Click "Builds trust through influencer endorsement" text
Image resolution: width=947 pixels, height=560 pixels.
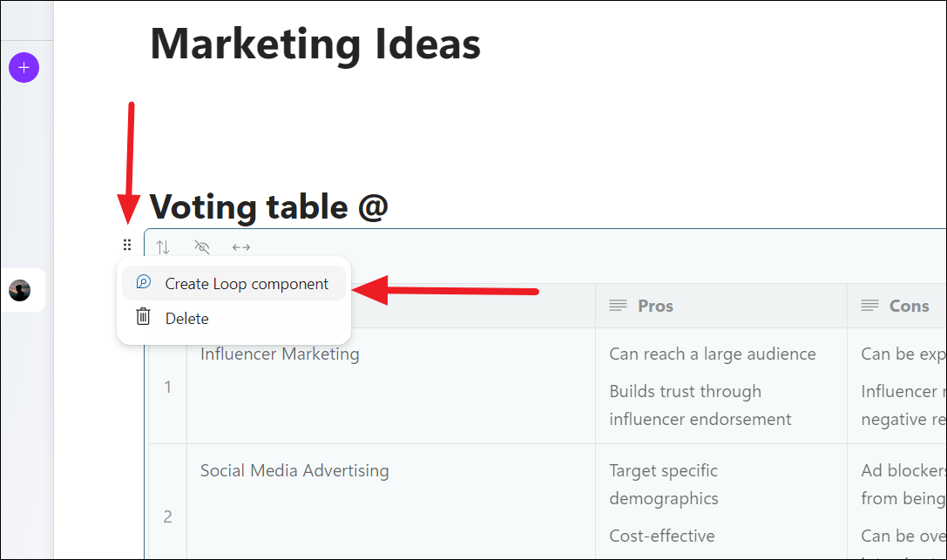click(x=700, y=405)
